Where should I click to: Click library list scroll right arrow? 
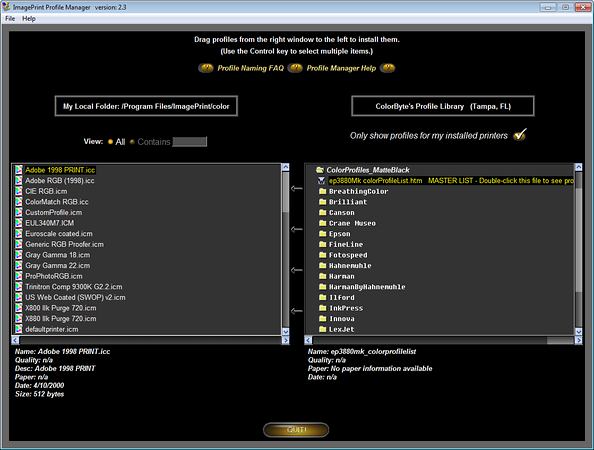pyautogui.click(x=578, y=340)
